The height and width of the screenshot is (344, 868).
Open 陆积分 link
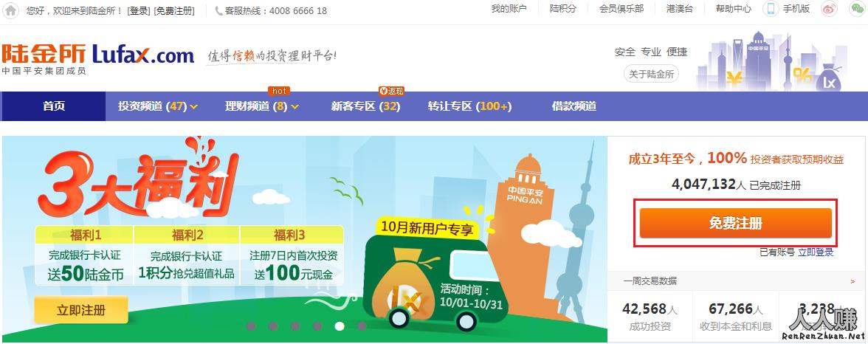(x=563, y=9)
